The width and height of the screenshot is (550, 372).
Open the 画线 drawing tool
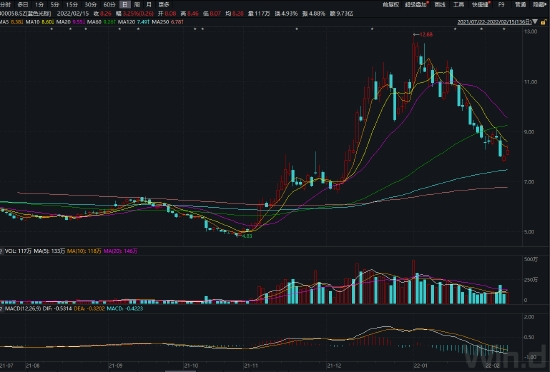coord(440,5)
